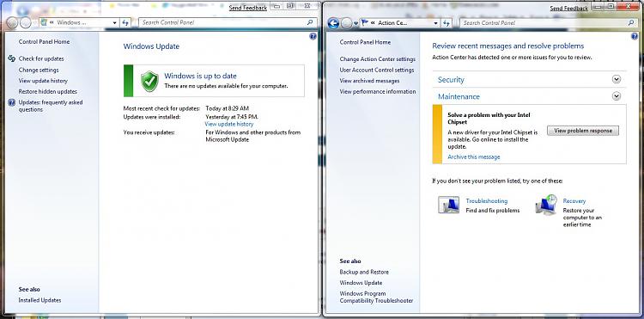Click Search Control Panel field in Windows Update window
644x319 pixels.
(x=228, y=22)
